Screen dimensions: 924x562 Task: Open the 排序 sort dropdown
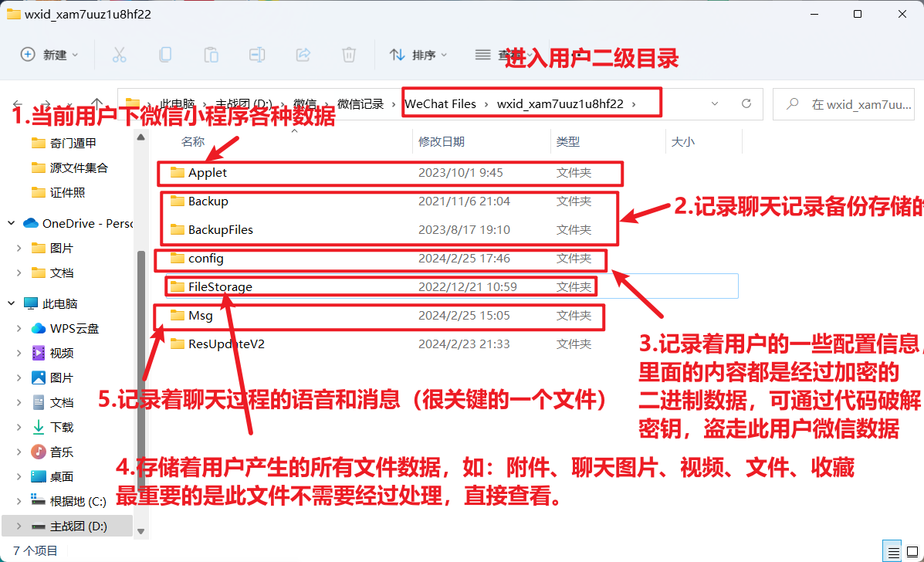[418, 55]
